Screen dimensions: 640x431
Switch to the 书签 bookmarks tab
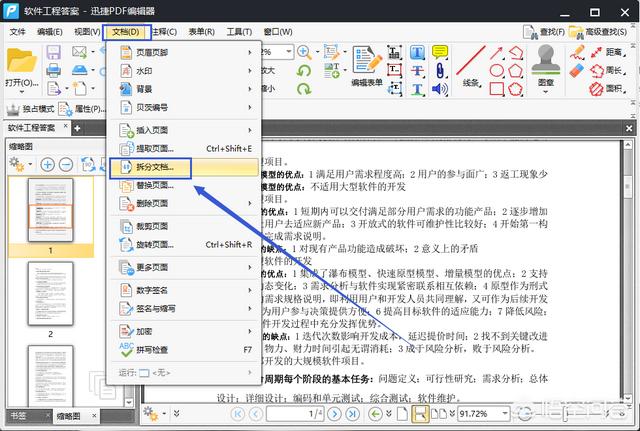[x=19, y=414]
